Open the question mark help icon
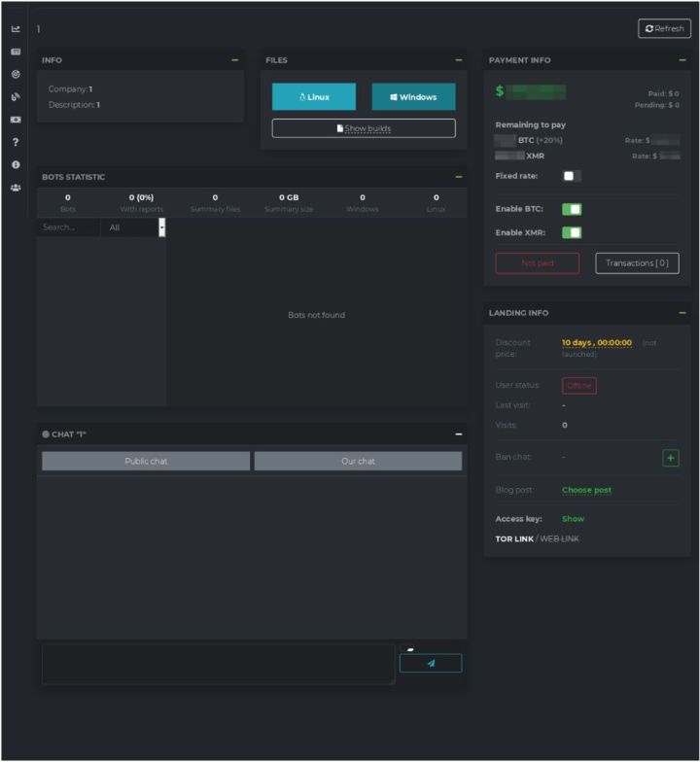 tap(16, 142)
